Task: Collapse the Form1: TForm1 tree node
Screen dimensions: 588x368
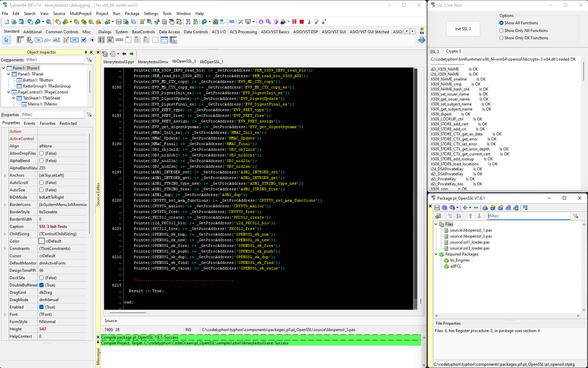Action: pyautogui.click(x=4, y=68)
